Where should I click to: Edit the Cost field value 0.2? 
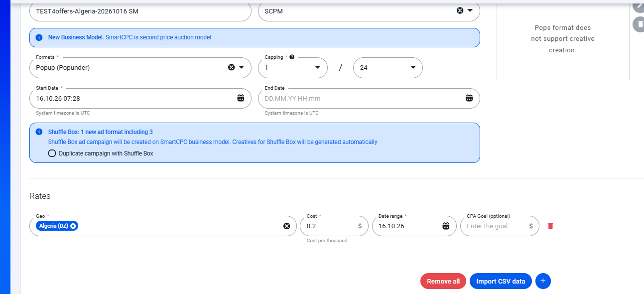(334, 226)
